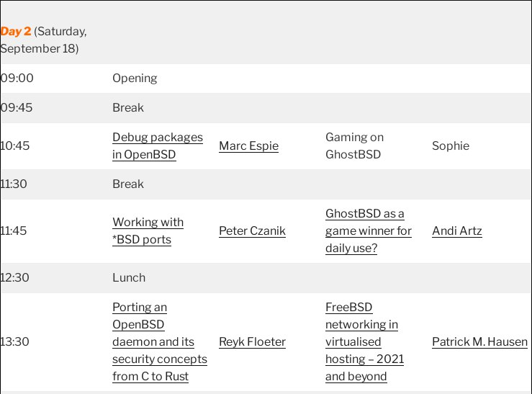Screen dimensions: 532x394
Task: Open Marc Espie speaker page
Action: click(x=248, y=146)
